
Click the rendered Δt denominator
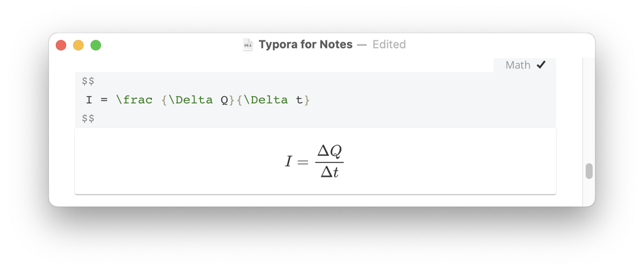[x=329, y=172]
